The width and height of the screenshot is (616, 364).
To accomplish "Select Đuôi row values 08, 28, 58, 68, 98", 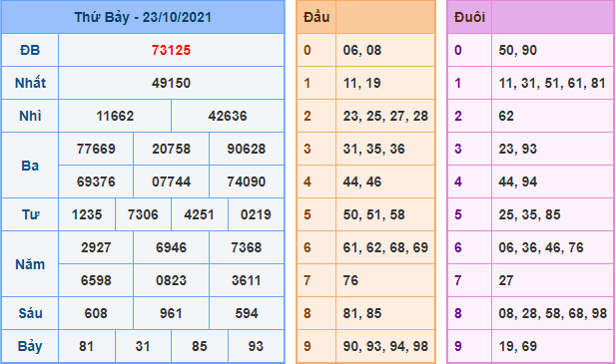I will tap(553, 314).
